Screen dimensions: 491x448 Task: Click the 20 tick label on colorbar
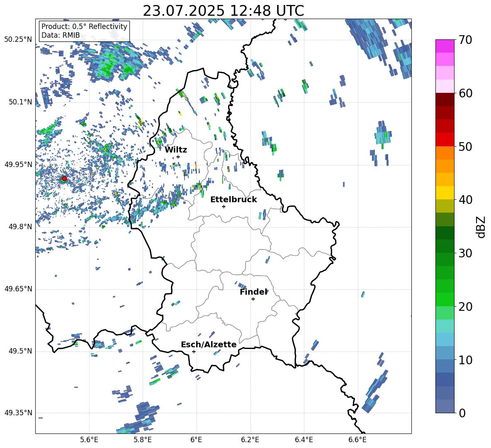[465, 307]
